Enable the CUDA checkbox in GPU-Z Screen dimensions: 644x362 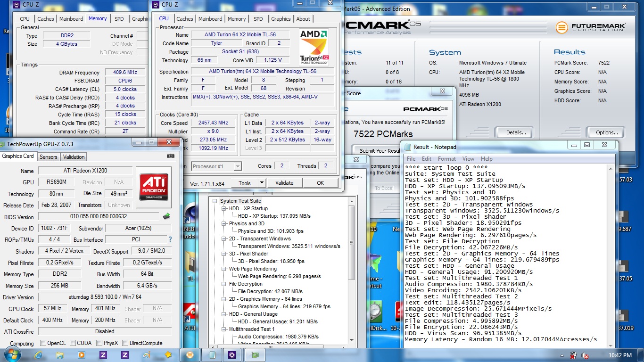click(73, 343)
